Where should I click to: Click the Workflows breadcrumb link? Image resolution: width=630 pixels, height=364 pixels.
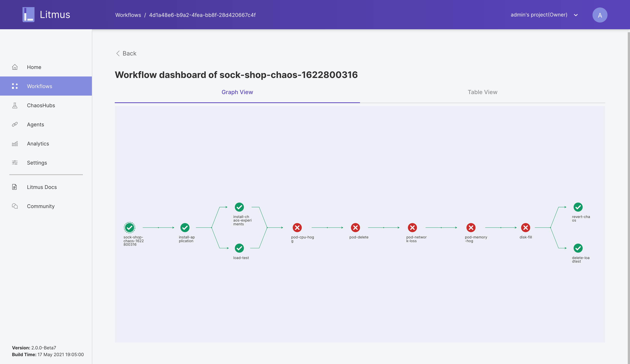128,15
